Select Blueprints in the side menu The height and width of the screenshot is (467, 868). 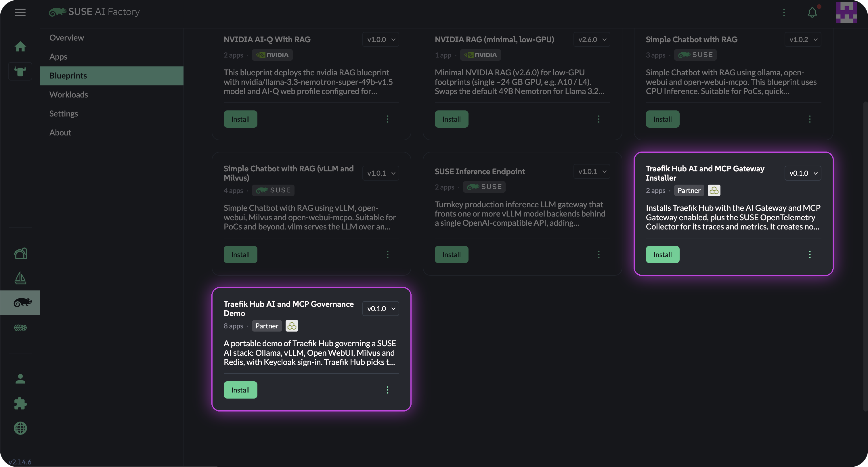coord(112,76)
